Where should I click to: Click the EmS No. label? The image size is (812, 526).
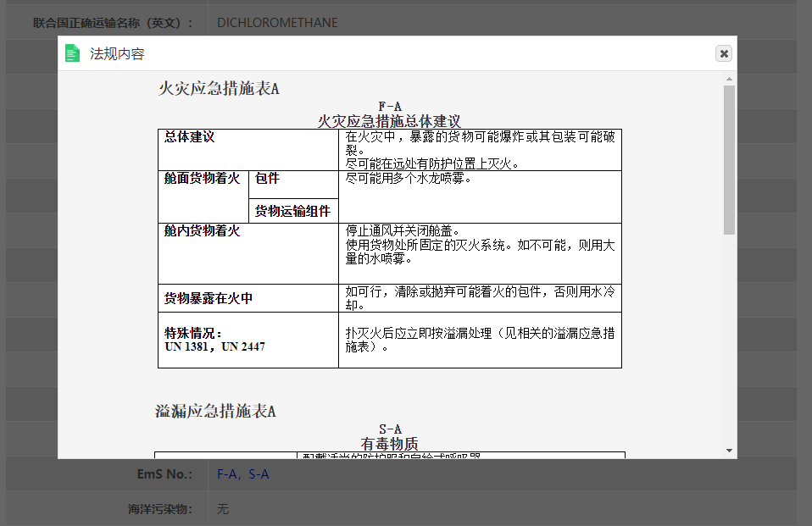[164, 474]
